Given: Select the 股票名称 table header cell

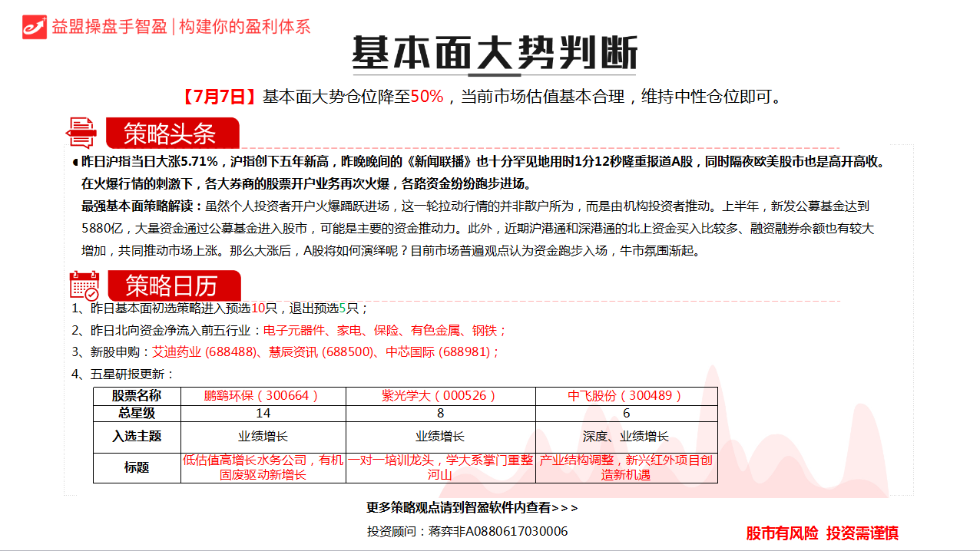Looking at the screenshot, I should point(137,395).
